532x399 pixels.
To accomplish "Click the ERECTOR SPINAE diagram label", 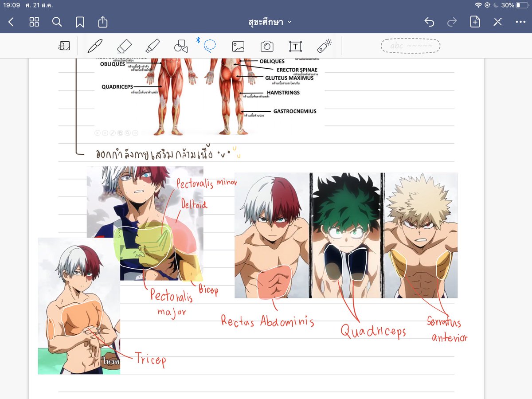I will 297,70.
